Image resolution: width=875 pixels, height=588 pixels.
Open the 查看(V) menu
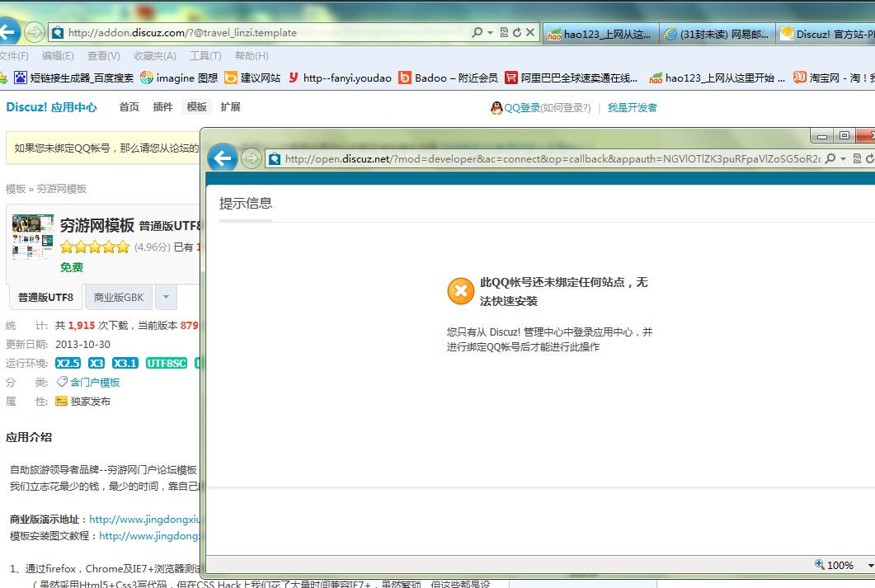coord(103,56)
